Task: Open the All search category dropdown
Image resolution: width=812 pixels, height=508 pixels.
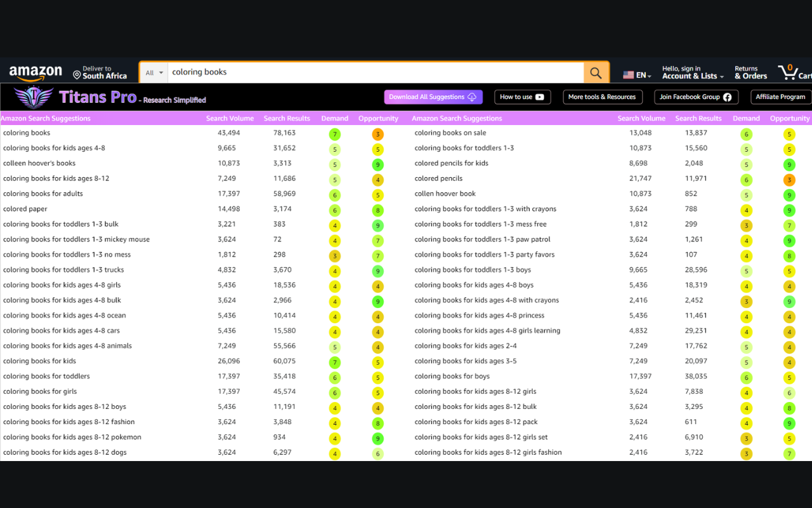Action: click(x=153, y=72)
